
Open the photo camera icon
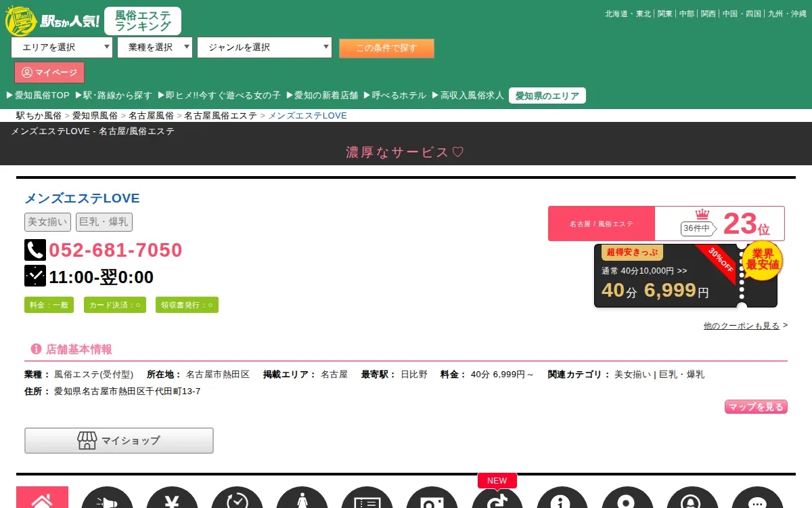[x=432, y=498]
